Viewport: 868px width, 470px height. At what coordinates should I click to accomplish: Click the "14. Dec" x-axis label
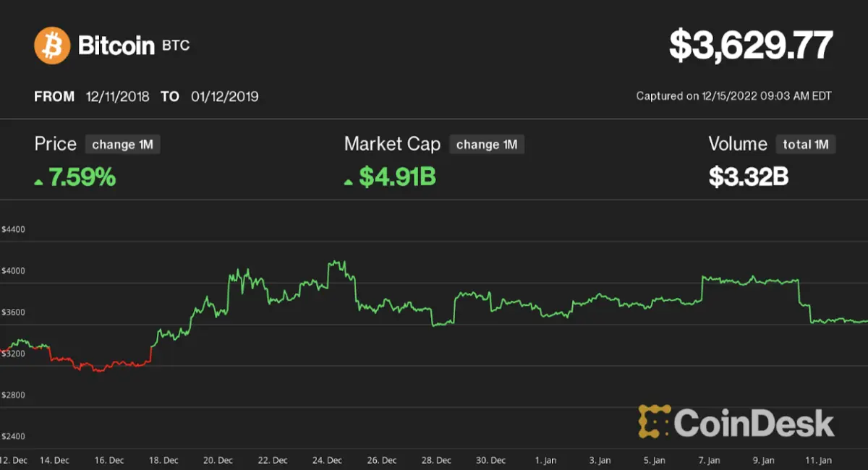point(55,460)
